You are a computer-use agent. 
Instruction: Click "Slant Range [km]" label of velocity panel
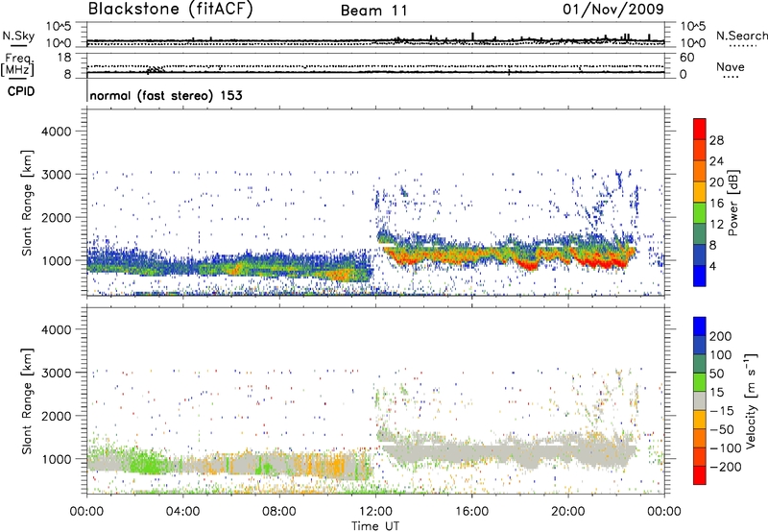[x=27, y=400]
